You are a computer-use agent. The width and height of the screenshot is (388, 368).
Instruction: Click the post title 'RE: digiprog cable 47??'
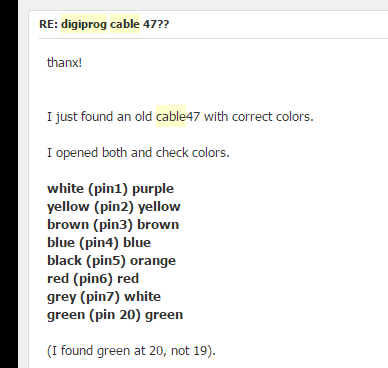[104, 24]
